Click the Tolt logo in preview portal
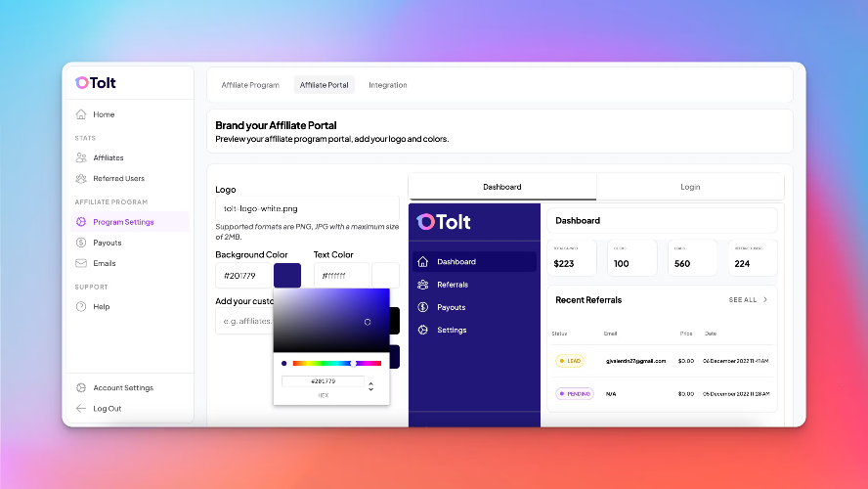 [x=444, y=222]
